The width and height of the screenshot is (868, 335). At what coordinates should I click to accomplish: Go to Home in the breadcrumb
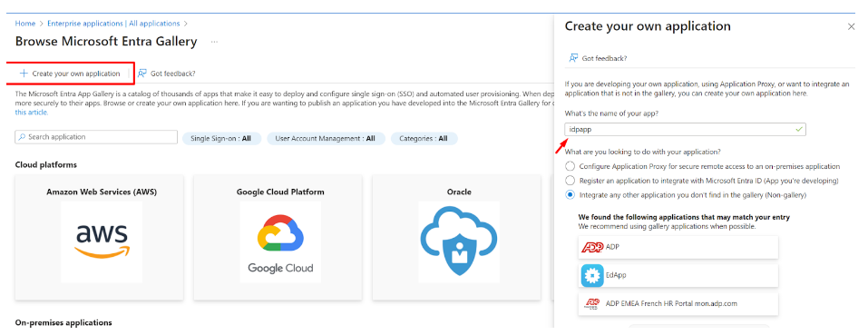point(24,24)
